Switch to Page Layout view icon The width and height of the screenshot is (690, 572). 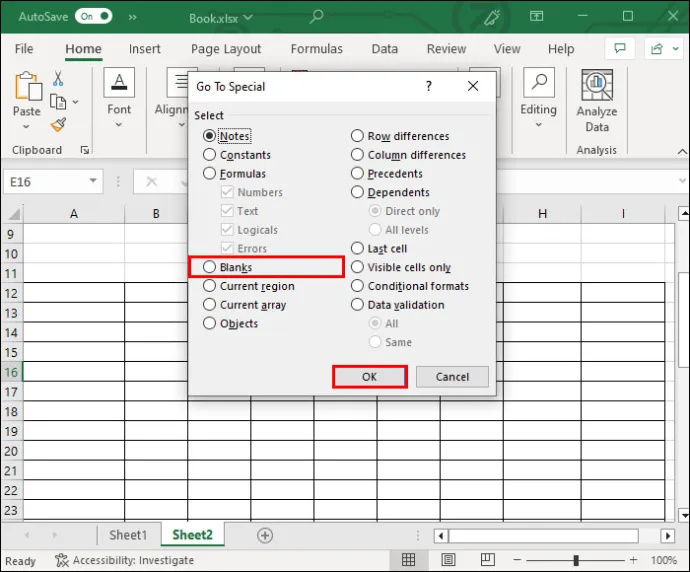(448, 560)
